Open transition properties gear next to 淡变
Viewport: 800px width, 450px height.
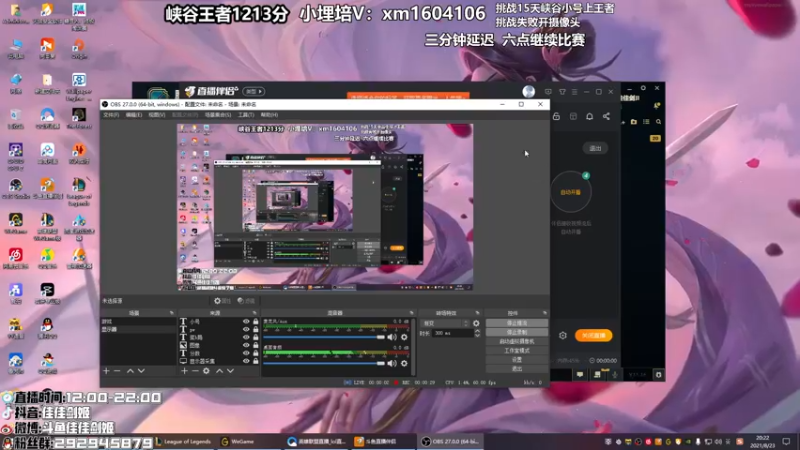click(x=476, y=323)
